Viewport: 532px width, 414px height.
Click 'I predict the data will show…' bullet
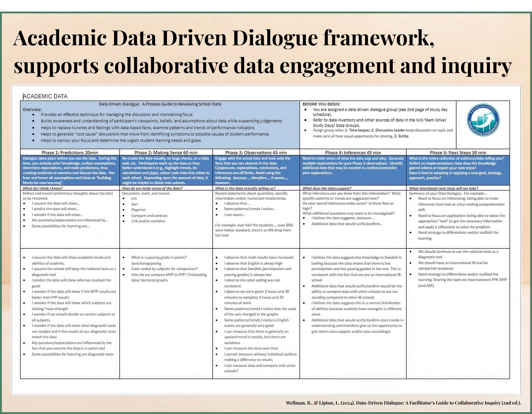(55, 209)
